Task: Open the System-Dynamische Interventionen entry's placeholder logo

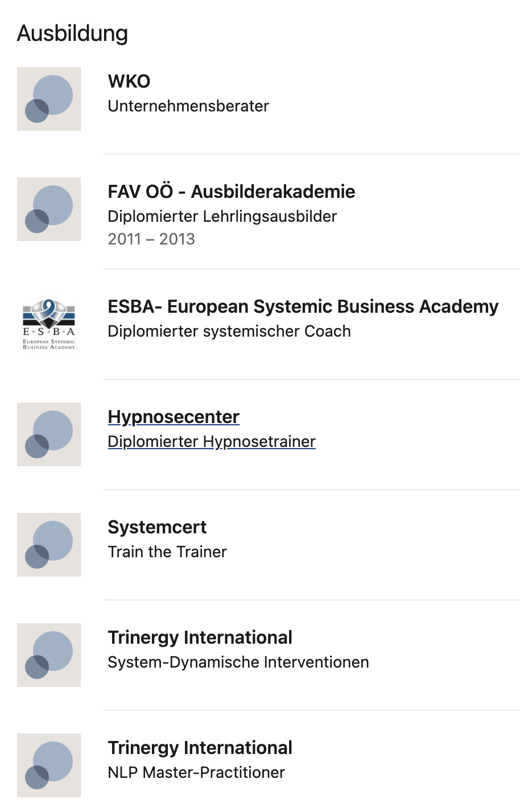Action: click(x=49, y=655)
